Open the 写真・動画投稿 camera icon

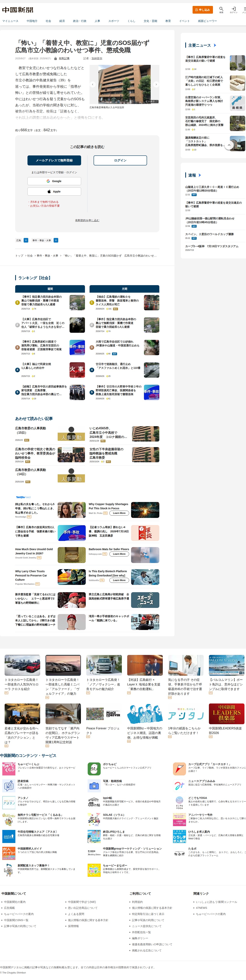point(94,785)
